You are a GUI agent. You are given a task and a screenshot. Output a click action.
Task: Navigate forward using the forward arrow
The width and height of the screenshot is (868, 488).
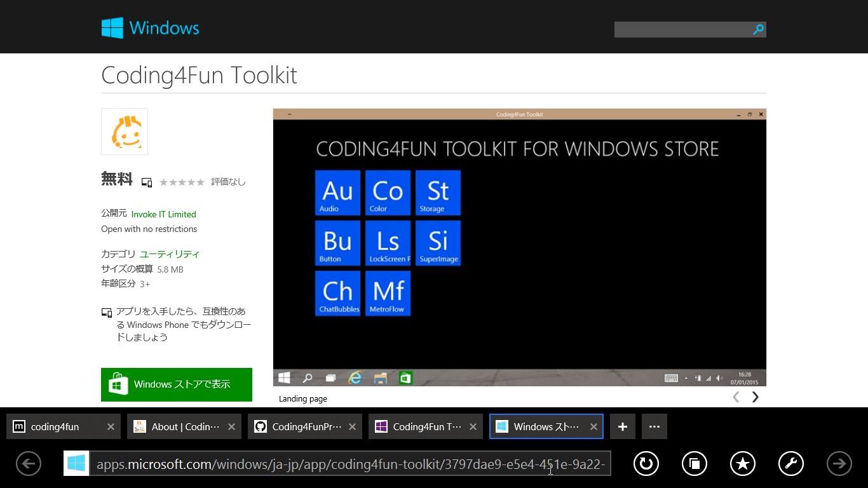click(x=839, y=463)
